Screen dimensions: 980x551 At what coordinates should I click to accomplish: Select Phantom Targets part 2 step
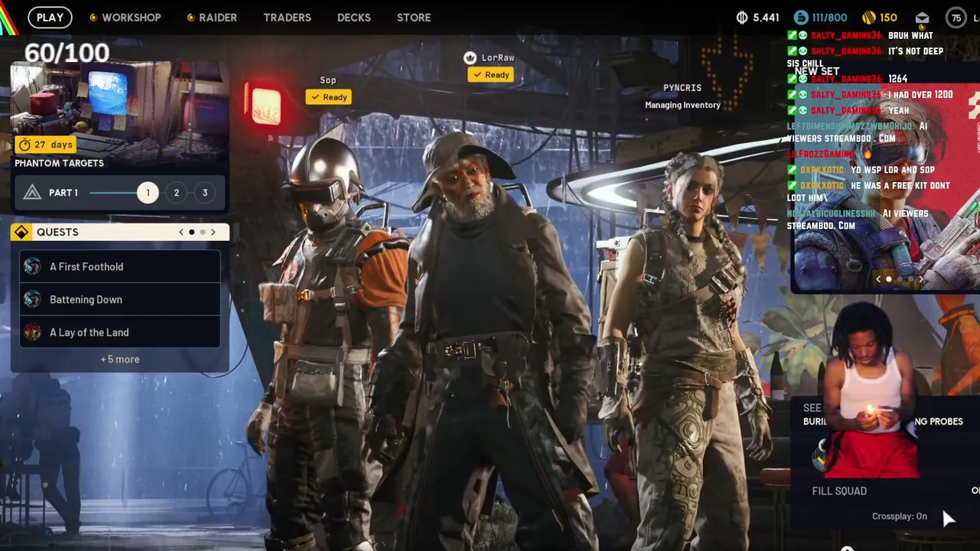(x=176, y=193)
